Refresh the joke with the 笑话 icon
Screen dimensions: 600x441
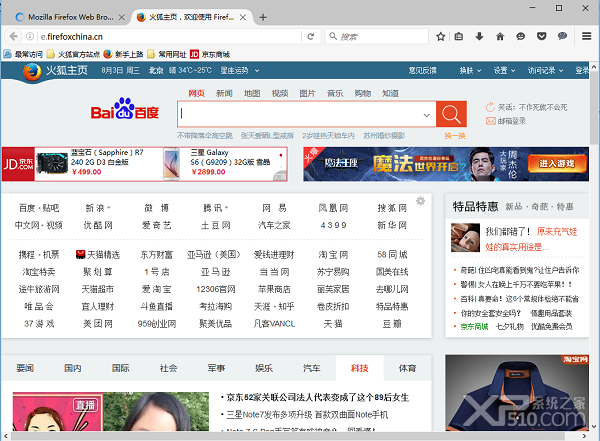(490, 107)
